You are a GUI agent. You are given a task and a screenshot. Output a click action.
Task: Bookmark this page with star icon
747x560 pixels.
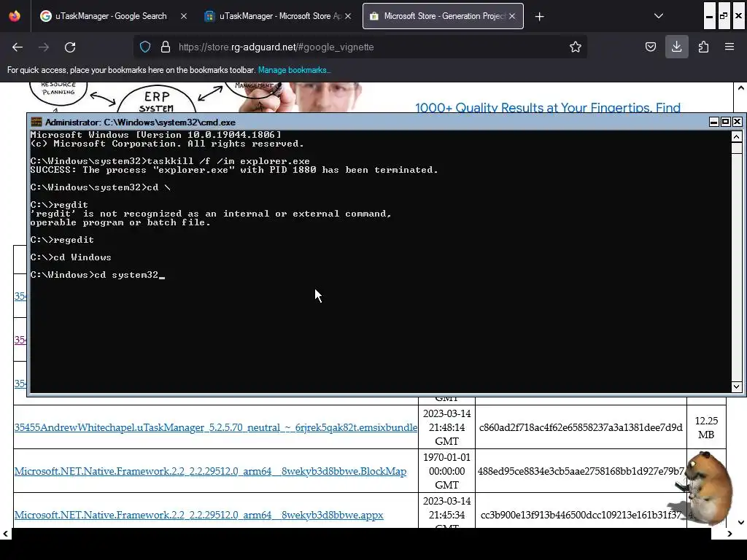pos(575,47)
